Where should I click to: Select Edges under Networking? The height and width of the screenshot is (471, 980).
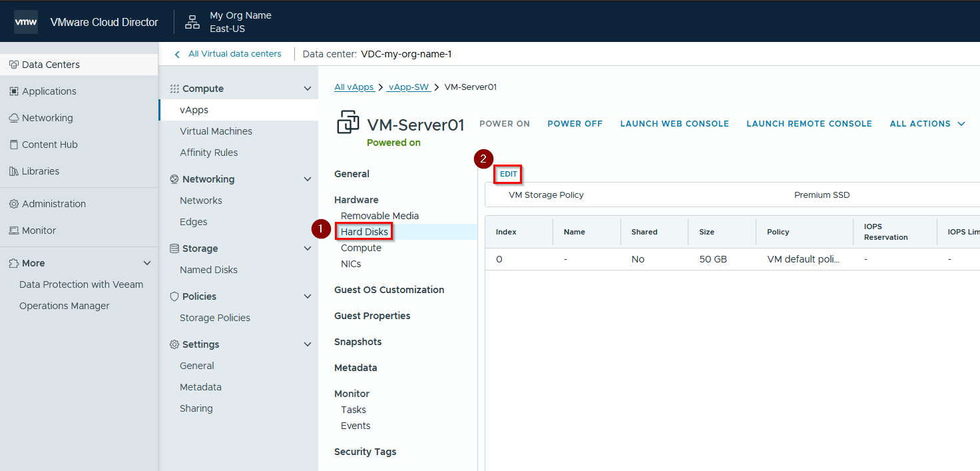point(194,222)
